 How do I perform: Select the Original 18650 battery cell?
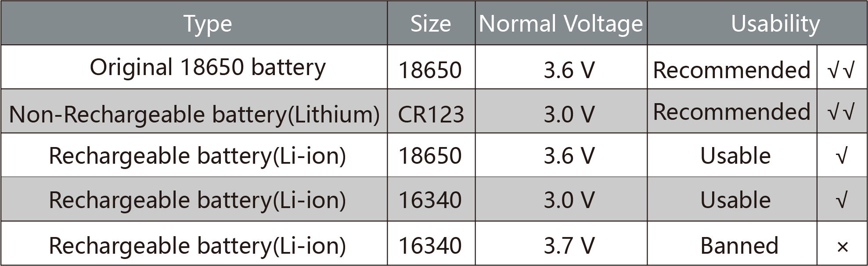(x=207, y=68)
